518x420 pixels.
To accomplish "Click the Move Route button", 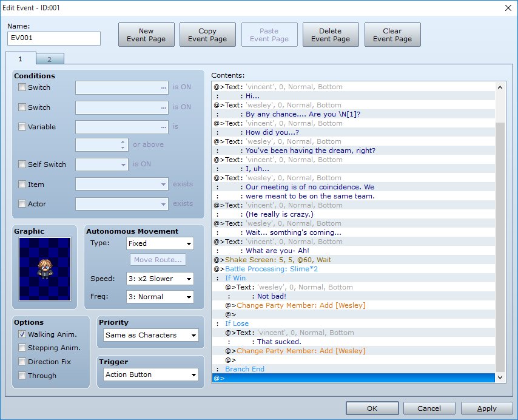I will [x=158, y=260].
